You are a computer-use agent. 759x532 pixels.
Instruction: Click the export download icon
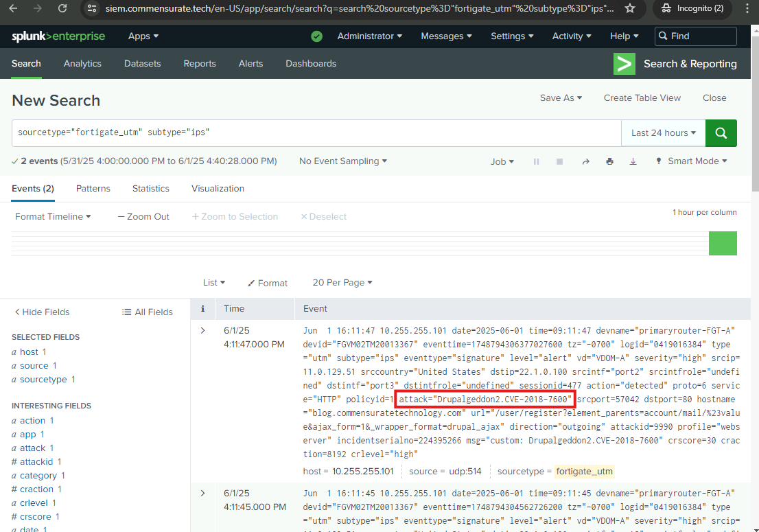coord(633,161)
